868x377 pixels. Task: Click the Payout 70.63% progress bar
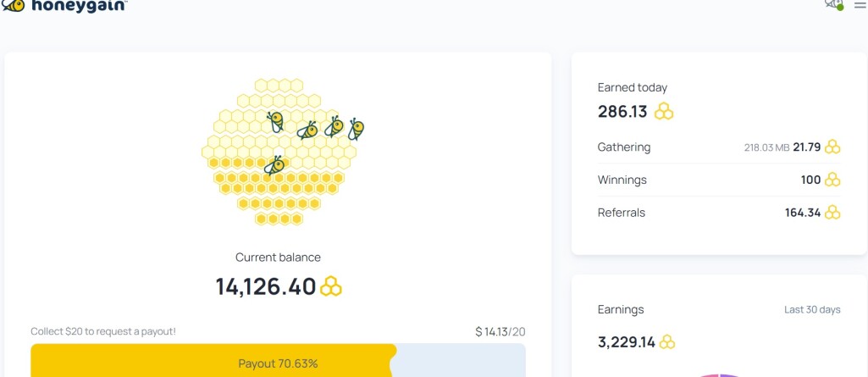(278, 360)
